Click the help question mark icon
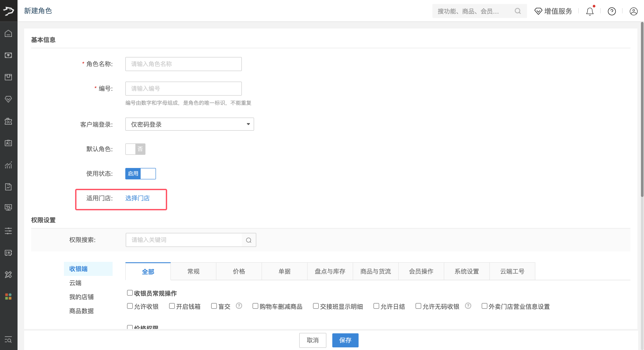 point(612,11)
